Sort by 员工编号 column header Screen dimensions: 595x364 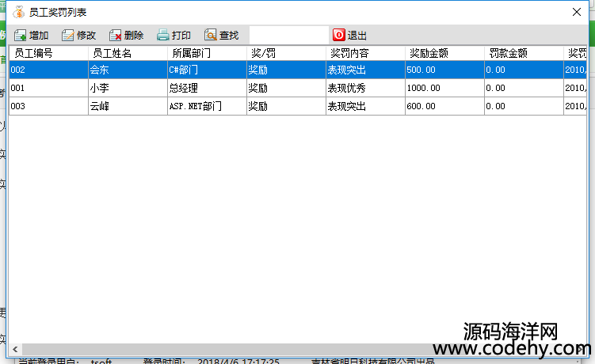click(48, 53)
